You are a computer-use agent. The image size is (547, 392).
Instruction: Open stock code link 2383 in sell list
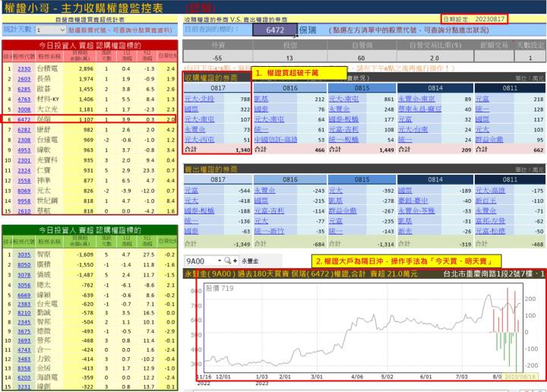pyautogui.click(x=24, y=304)
